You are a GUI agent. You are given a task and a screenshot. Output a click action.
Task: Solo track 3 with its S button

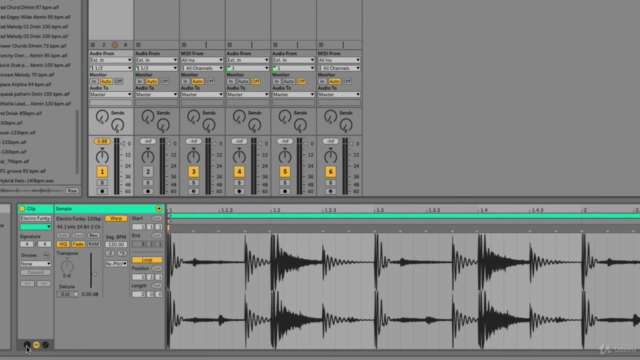(x=193, y=183)
